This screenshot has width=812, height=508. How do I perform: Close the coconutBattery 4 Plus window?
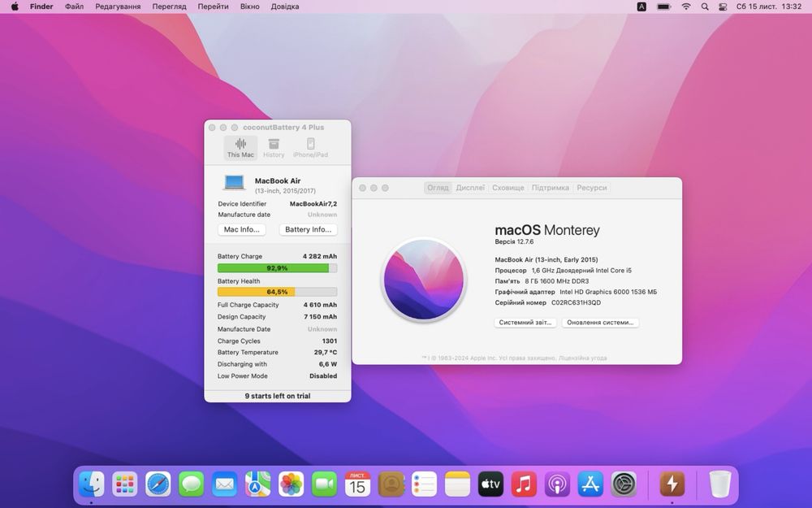[x=212, y=128]
